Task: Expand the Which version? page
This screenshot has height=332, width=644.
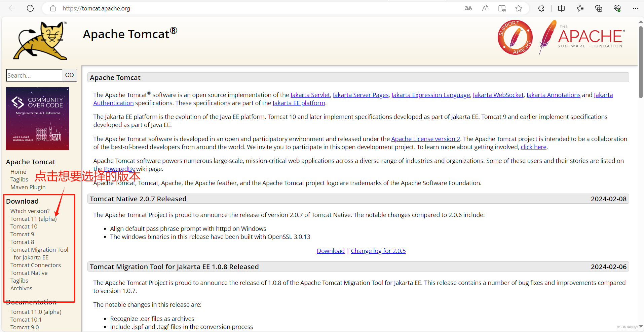Action: (30, 211)
